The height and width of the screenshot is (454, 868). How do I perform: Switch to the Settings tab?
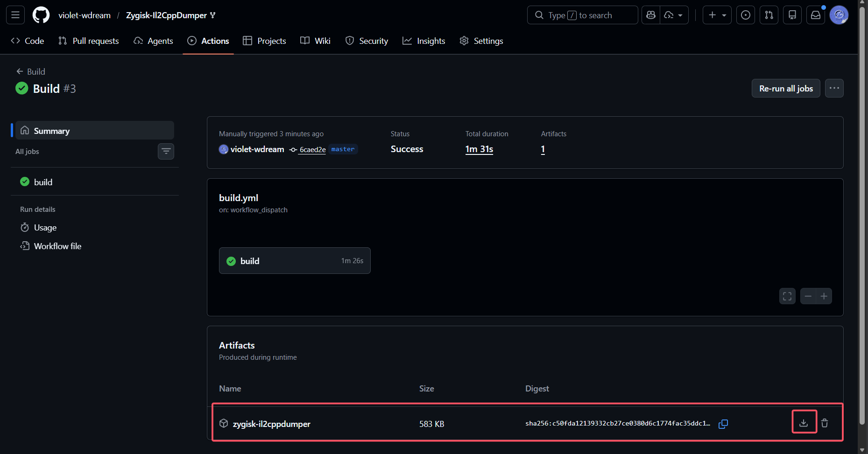(x=481, y=41)
